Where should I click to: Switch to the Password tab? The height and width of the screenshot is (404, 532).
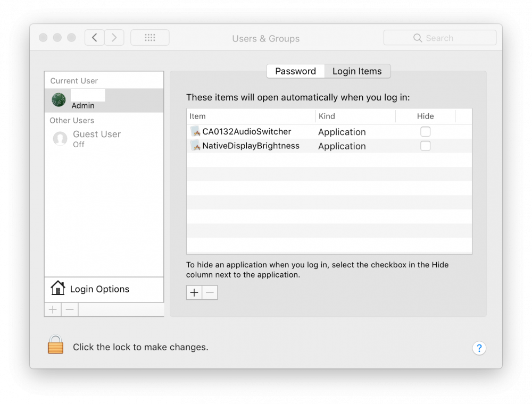295,71
